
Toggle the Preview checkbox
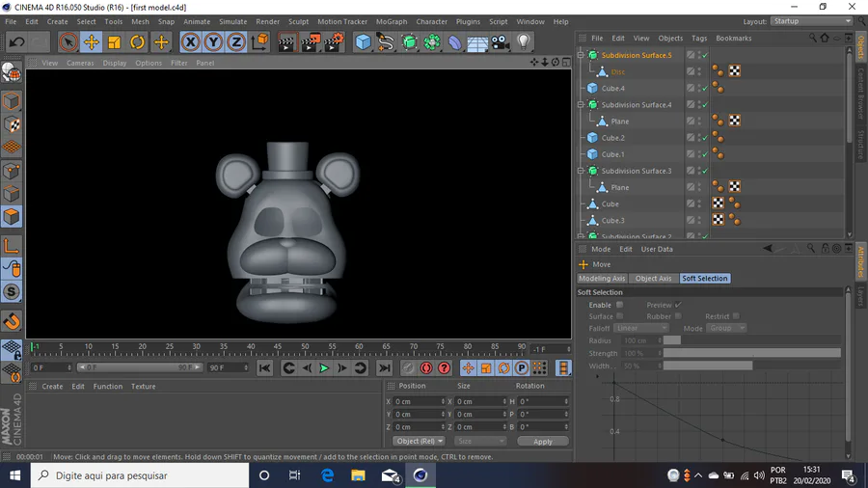[x=678, y=305]
